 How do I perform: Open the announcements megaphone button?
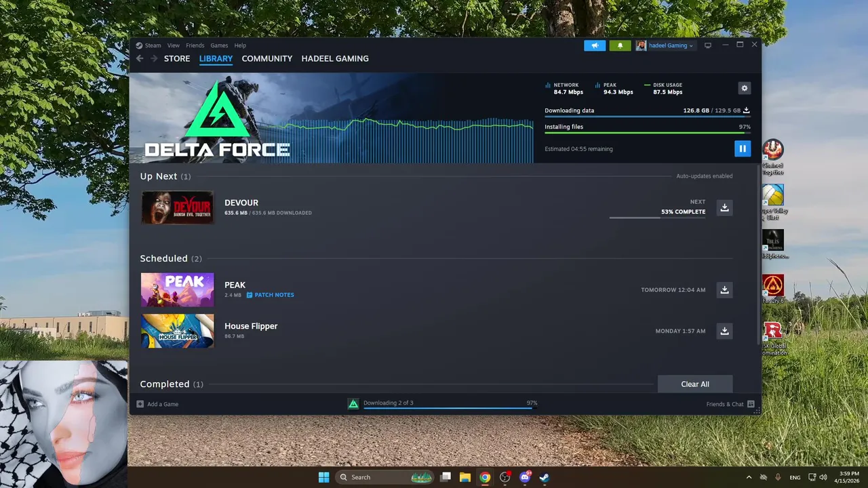[x=595, y=45]
